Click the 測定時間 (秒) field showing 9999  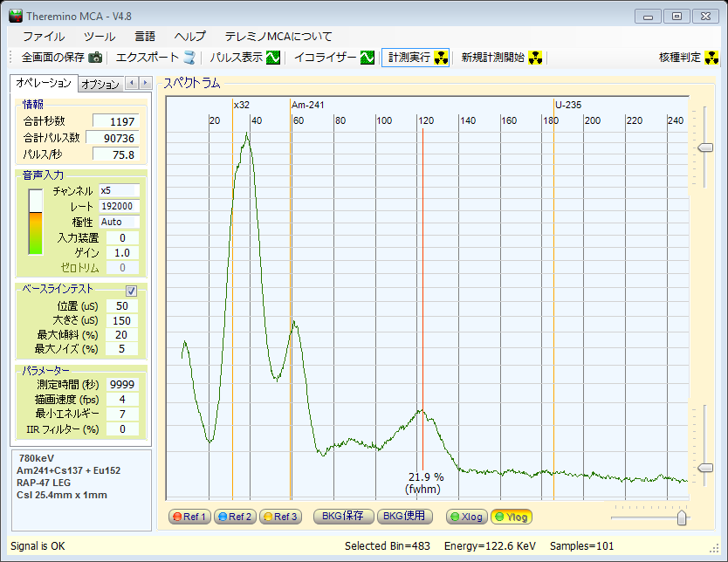122,384
